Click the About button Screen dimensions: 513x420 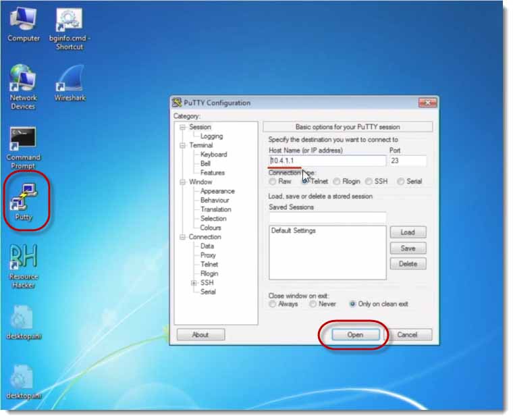[x=200, y=335]
